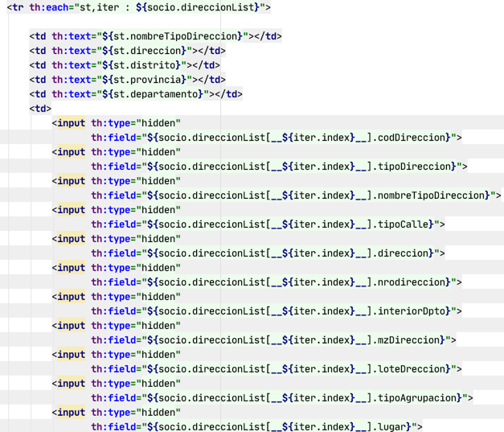Click the th:field line ending in loteDreccion
Viewport: 504px width, 432px height.
[x=277, y=369]
